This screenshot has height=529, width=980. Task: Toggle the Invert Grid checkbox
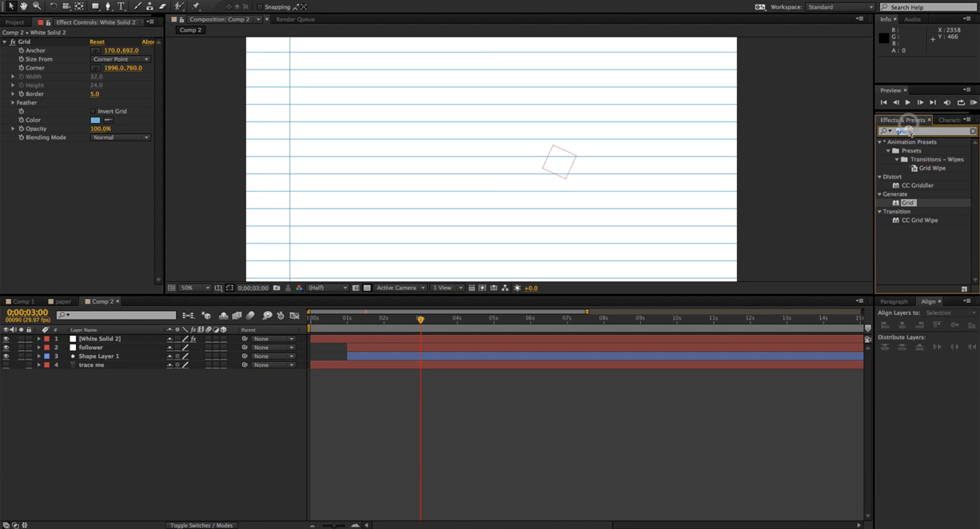[92, 111]
